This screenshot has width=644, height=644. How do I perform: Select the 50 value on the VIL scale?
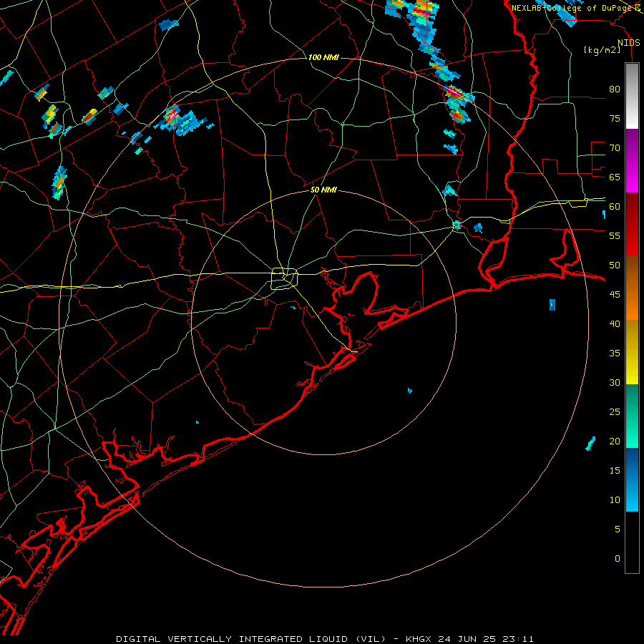click(615, 265)
